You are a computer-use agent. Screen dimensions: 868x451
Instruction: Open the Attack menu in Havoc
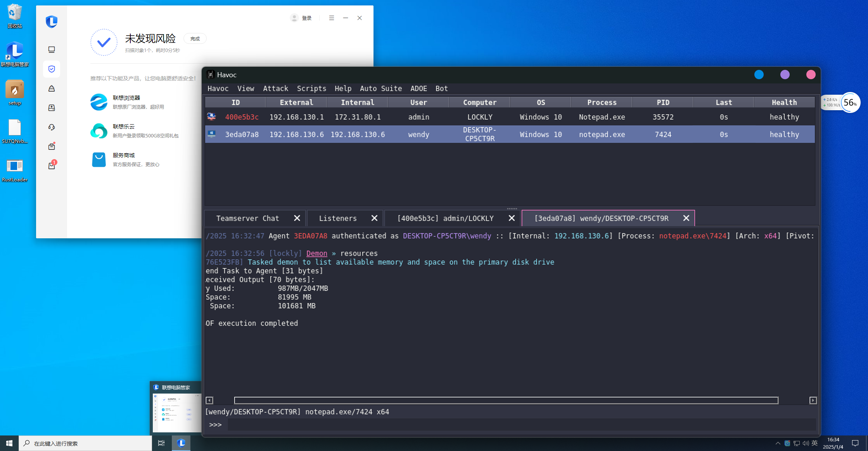coord(275,88)
